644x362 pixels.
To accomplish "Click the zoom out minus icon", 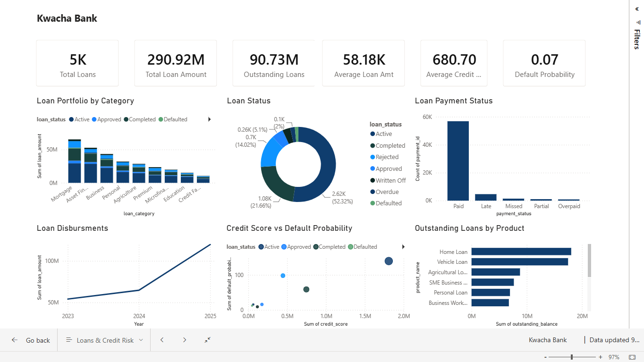I will pyautogui.click(x=545, y=357).
